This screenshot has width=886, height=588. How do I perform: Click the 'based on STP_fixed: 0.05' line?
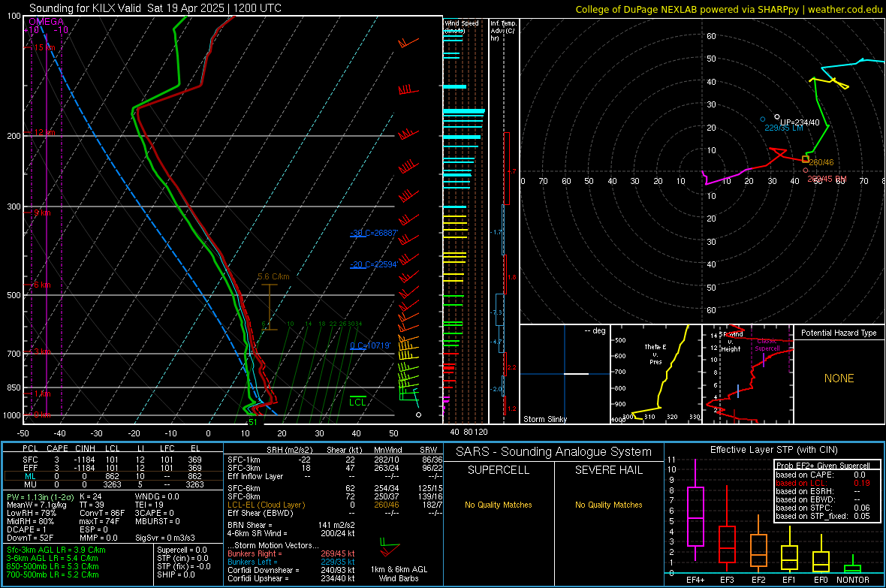pyautogui.click(x=823, y=516)
